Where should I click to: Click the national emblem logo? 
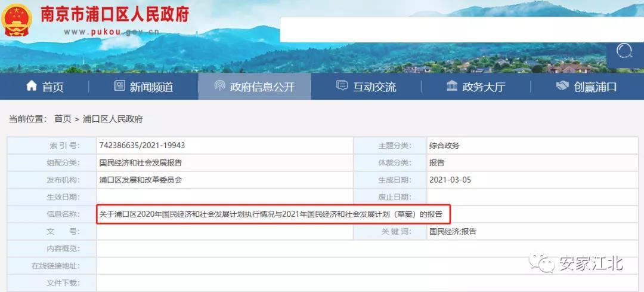(17, 19)
